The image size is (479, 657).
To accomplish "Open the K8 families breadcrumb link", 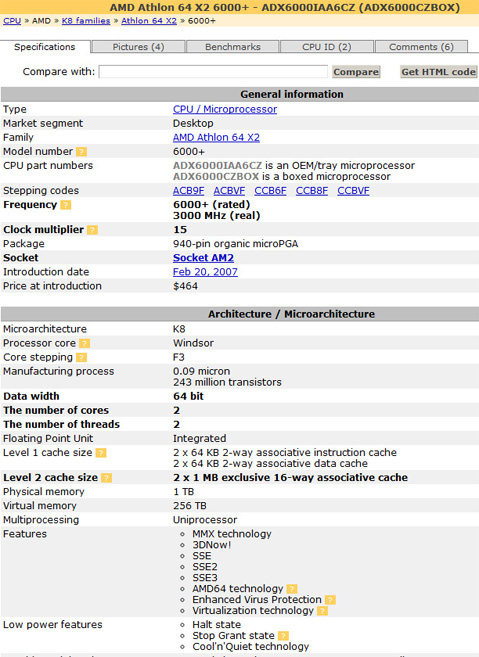I will point(86,21).
